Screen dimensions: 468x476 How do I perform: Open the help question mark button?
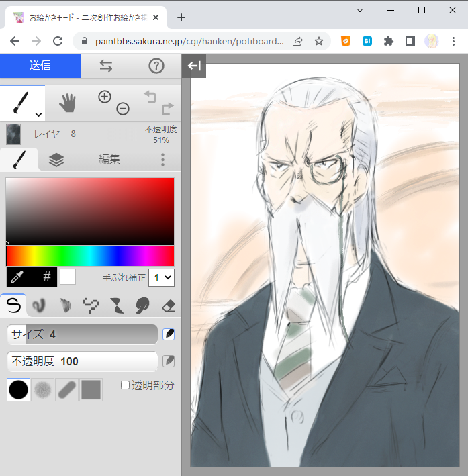point(156,66)
